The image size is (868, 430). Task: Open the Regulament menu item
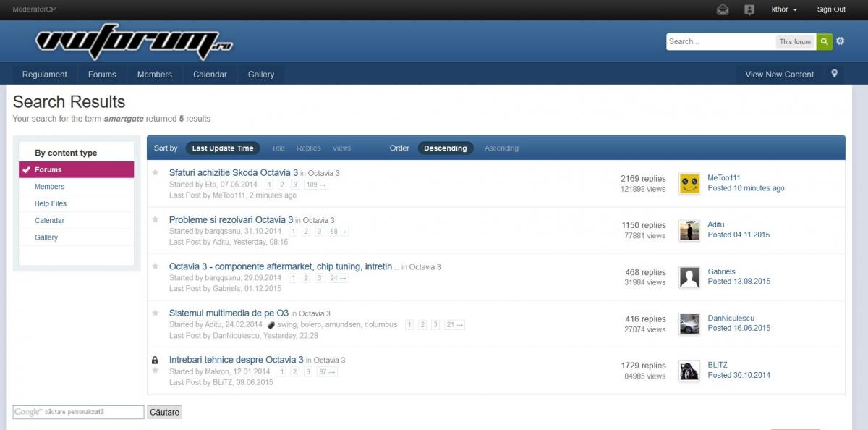[x=45, y=74]
